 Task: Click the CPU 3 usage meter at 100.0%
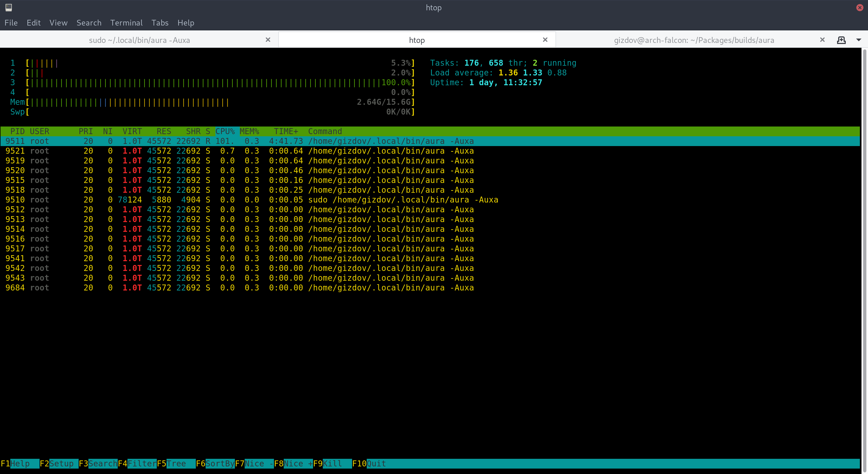213,82
